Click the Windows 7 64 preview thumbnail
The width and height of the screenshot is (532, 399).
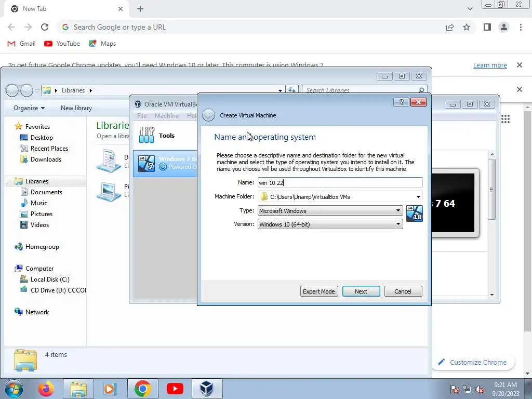click(455, 203)
